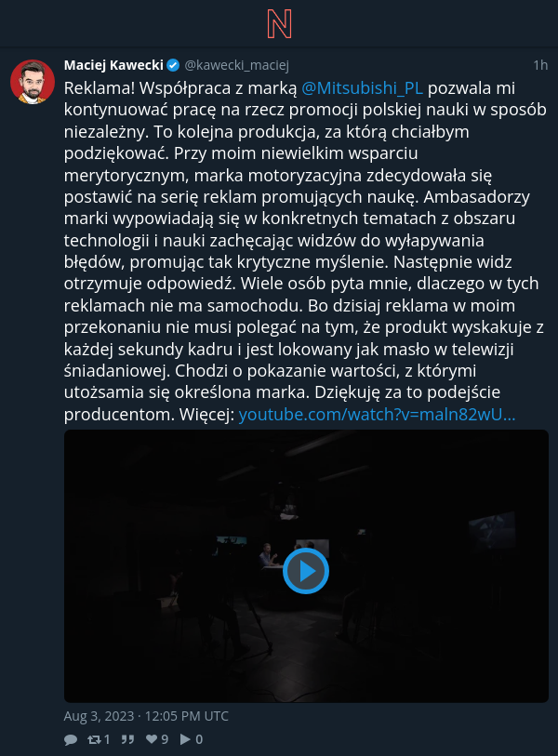Click the heart likes icon showing 9

pos(152,739)
